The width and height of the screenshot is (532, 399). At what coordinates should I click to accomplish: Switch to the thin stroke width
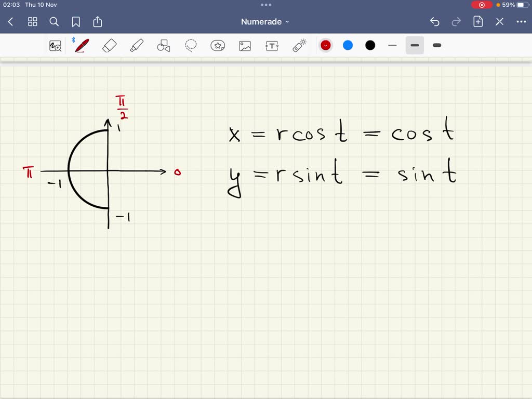click(x=392, y=45)
